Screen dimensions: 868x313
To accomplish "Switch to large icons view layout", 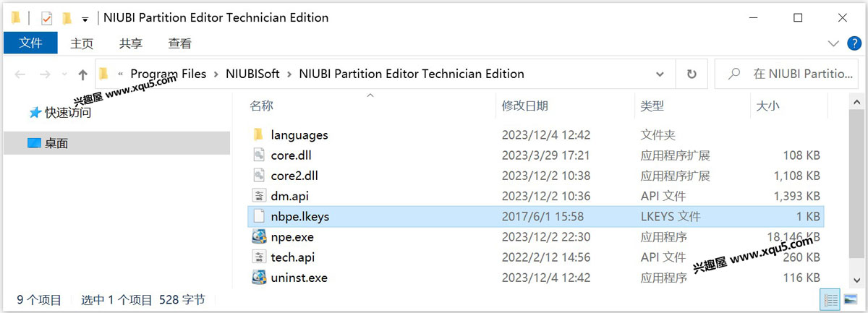I will click(x=850, y=299).
